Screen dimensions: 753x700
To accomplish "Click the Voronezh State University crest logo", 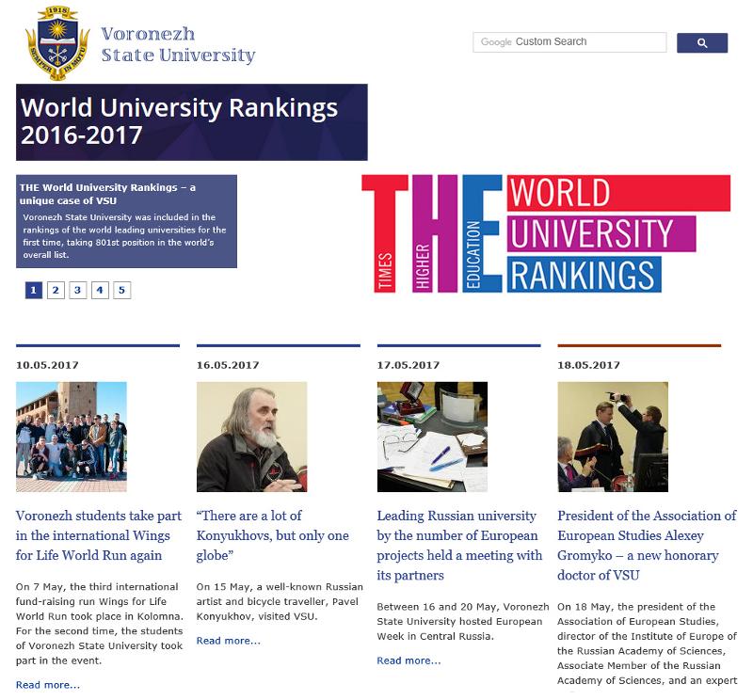I will tap(56, 43).
